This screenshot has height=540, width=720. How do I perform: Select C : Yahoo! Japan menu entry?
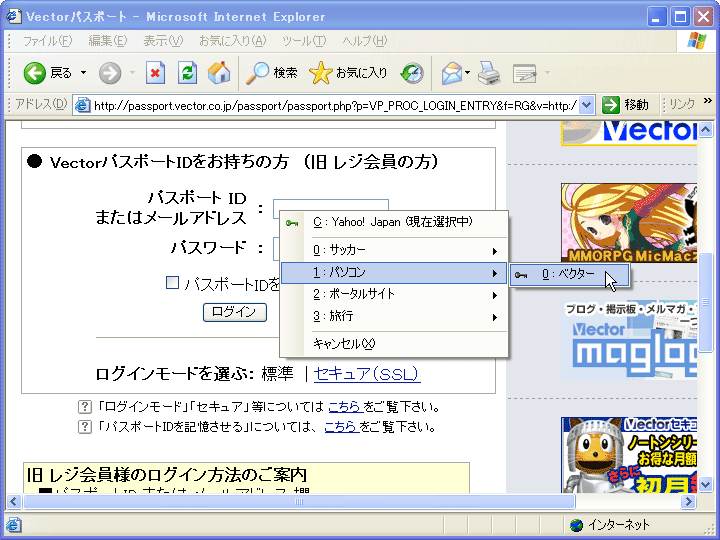(394, 223)
